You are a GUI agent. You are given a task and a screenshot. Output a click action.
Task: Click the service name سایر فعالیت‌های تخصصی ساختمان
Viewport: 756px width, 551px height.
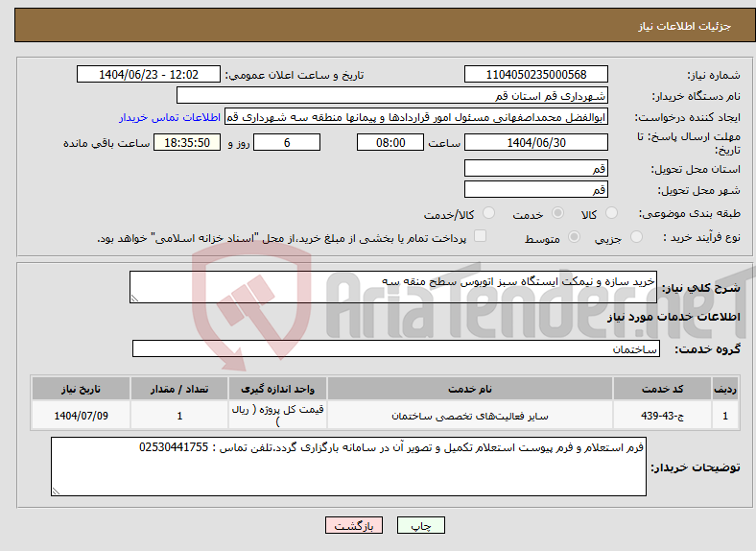point(470,416)
